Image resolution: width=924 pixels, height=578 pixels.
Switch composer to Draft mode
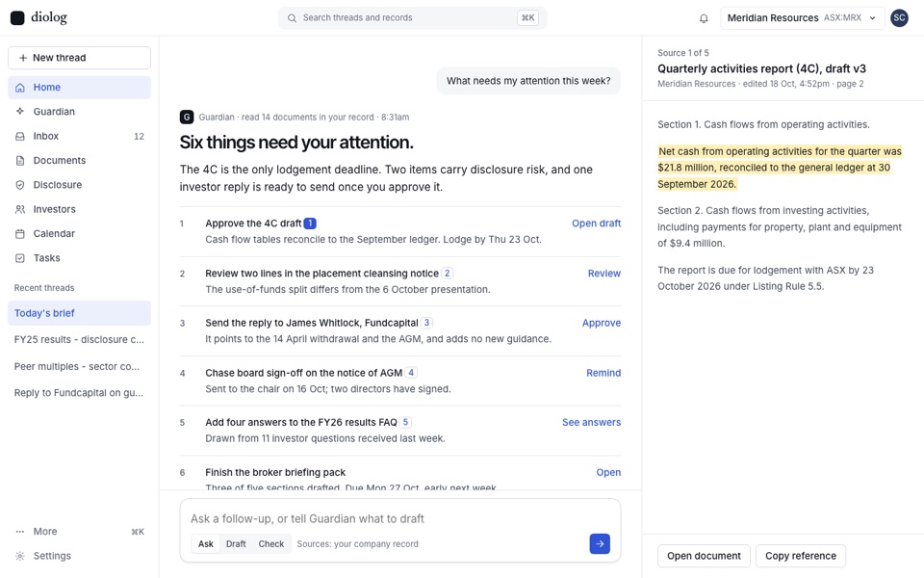tap(236, 543)
